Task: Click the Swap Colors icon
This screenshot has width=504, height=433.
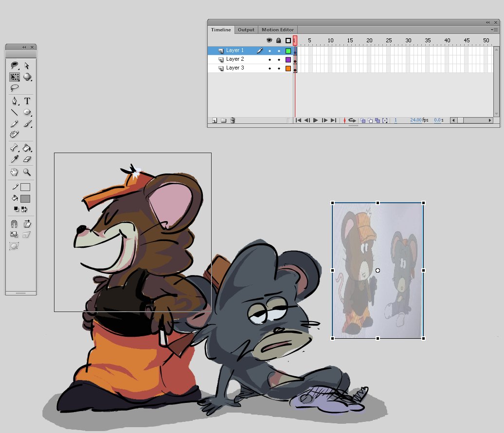Action: (24, 209)
